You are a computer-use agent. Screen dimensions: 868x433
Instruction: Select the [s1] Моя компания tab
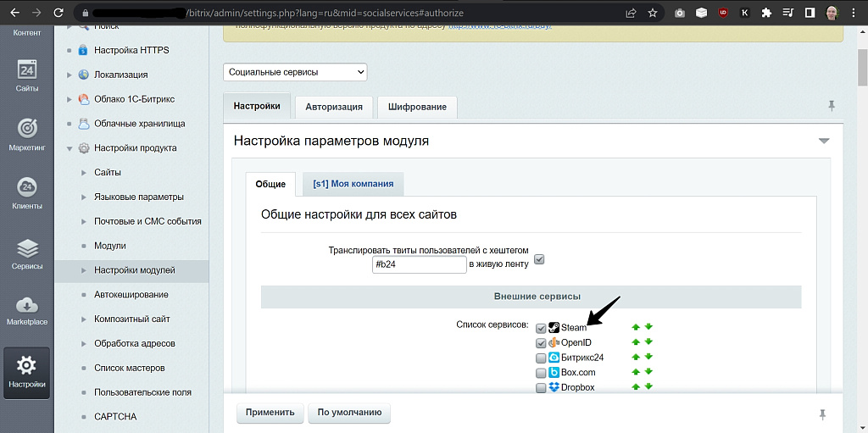point(353,184)
